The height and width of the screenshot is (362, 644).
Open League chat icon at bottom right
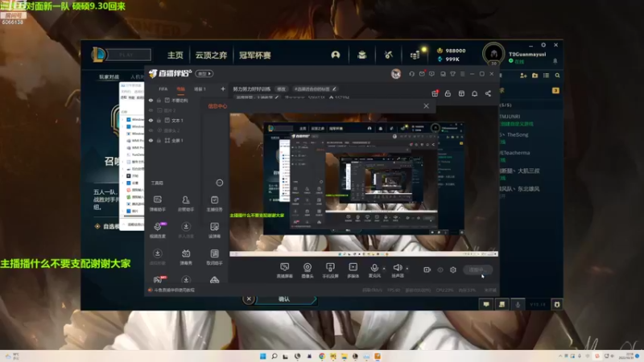tap(486, 304)
